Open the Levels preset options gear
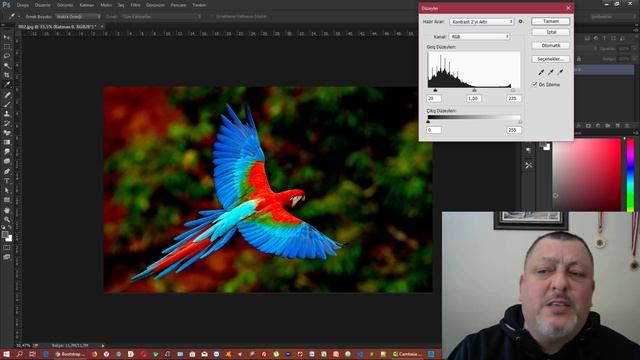Image resolution: width=640 pixels, height=360 pixels. tap(521, 21)
